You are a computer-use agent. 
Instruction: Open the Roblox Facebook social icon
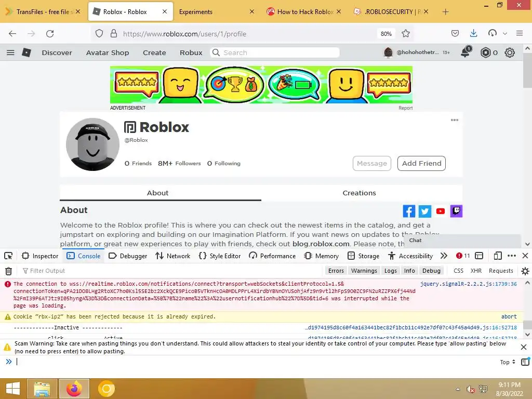(409, 211)
